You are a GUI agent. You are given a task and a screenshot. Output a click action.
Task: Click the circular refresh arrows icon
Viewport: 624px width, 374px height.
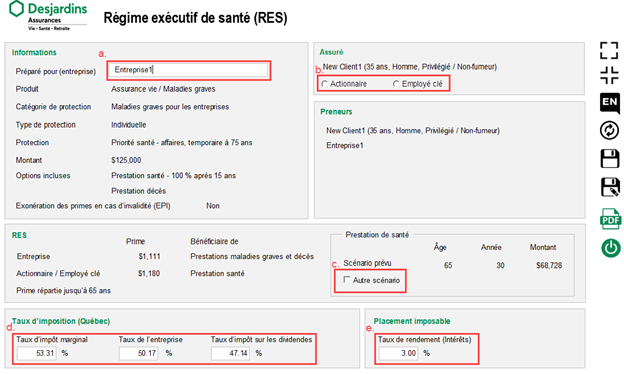click(609, 131)
